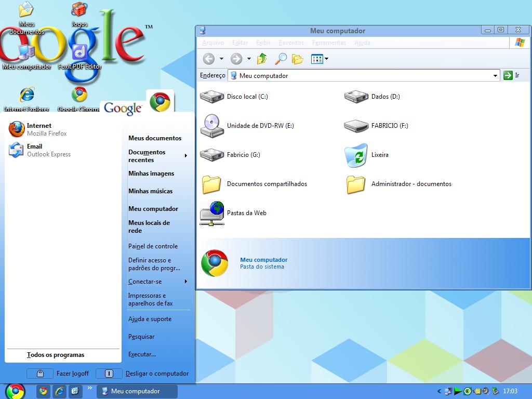Image resolution: width=532 pixels, height=399 pixels.
Task: Open Impressoras e aparelhos de fax
Action: (x=150, y=299)
